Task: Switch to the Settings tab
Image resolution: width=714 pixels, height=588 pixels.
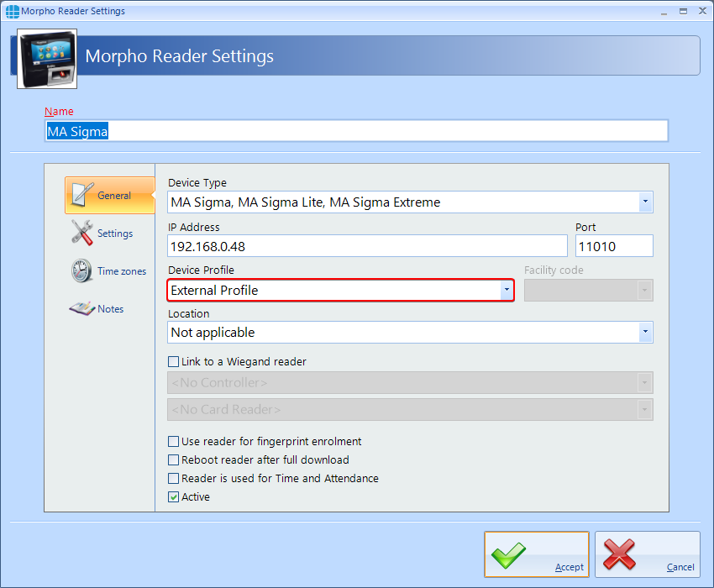Action: (110, 234)
